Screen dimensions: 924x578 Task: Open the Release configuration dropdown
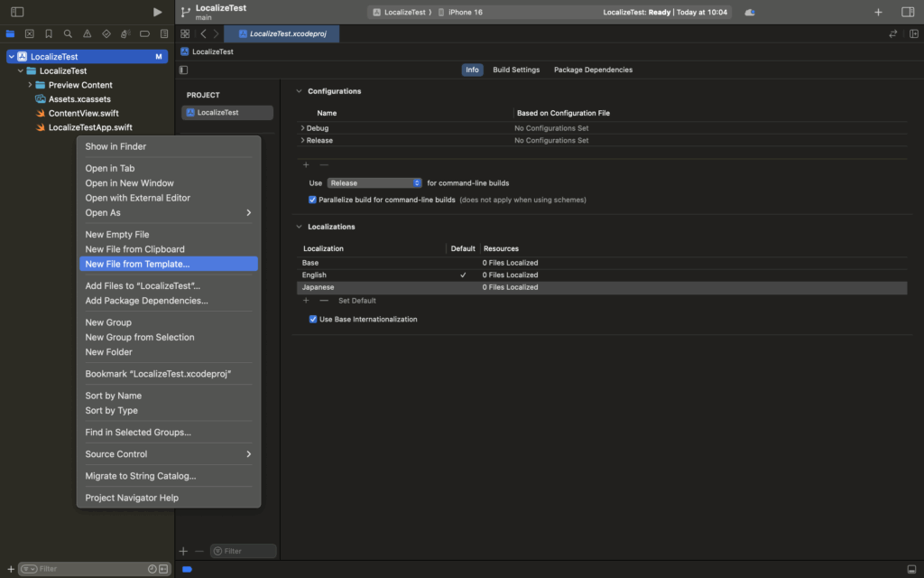click(x=374, y=182)
